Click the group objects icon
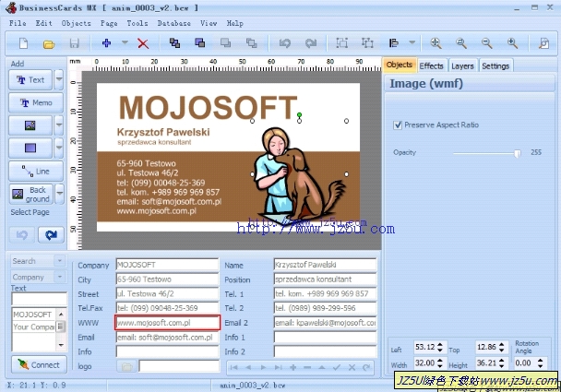The width and height of the screenshot is (561, 392). pos(342,43)
